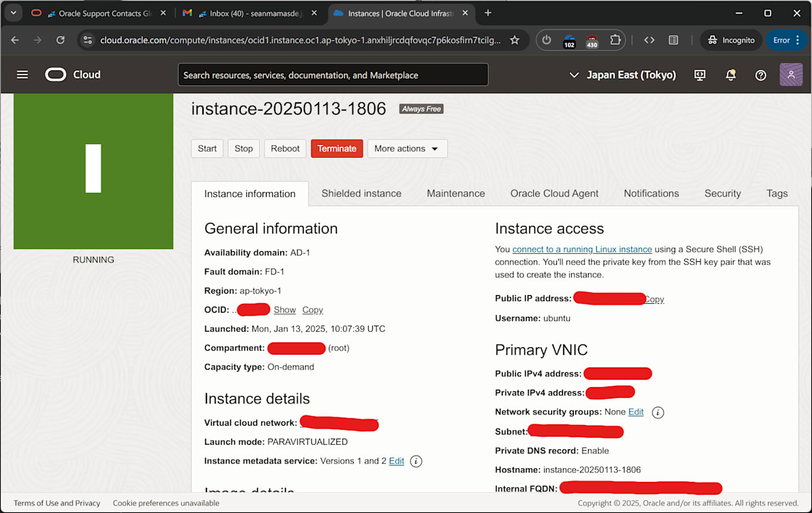The image size is (812, 513).
Task: Click the Stop instance button
Action: click(x=244, y=149)
